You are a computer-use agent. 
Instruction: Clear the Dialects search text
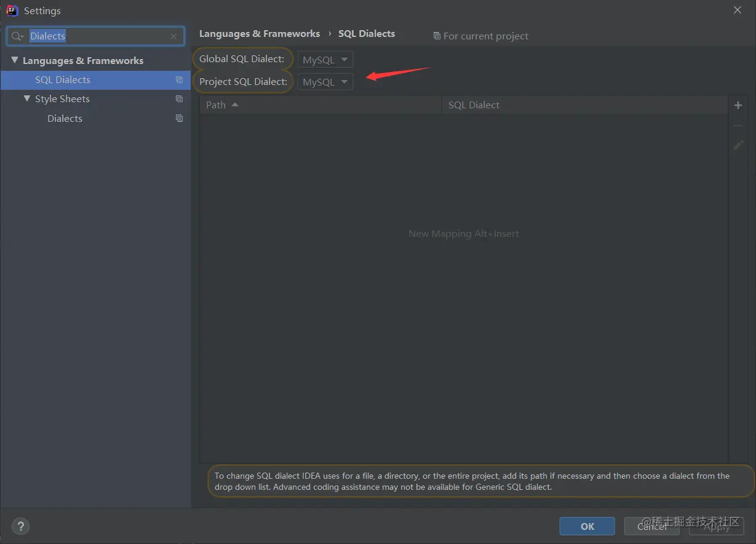point(173,36)
